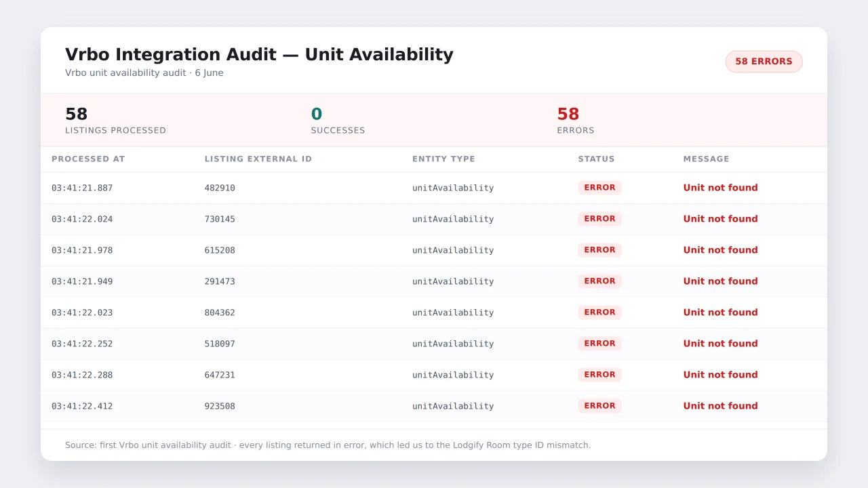Click listing ID 804362
This screenshot has height=488, width=868.
(x=220, y=312)
